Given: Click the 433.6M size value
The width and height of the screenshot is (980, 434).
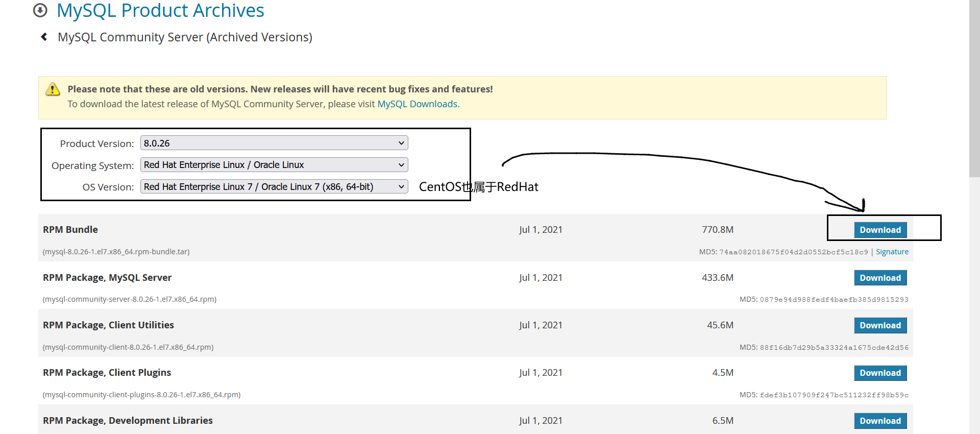Looking at the screenshot, I should (718, 278).
